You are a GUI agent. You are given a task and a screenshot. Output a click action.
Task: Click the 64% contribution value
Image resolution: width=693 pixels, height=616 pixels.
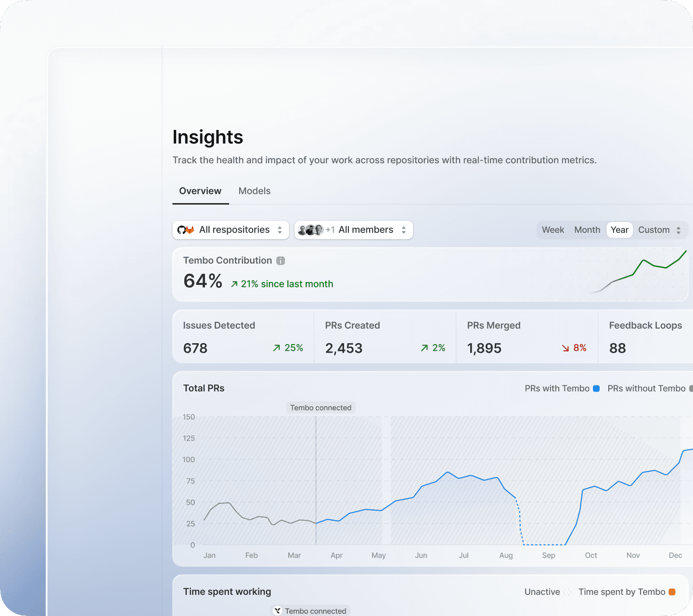click(x=203, y=281)
